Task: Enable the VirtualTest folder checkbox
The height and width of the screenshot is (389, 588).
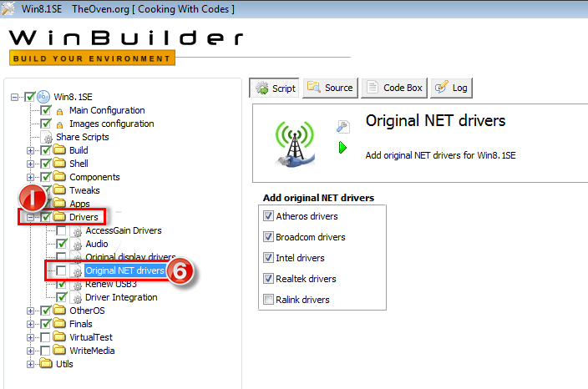Action: pos(45,337)
